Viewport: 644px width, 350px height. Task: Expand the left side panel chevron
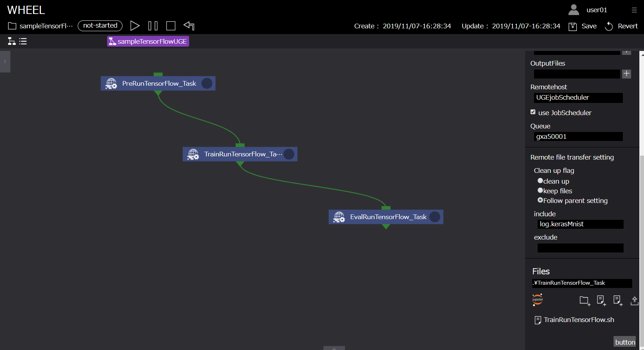[5, 62]
